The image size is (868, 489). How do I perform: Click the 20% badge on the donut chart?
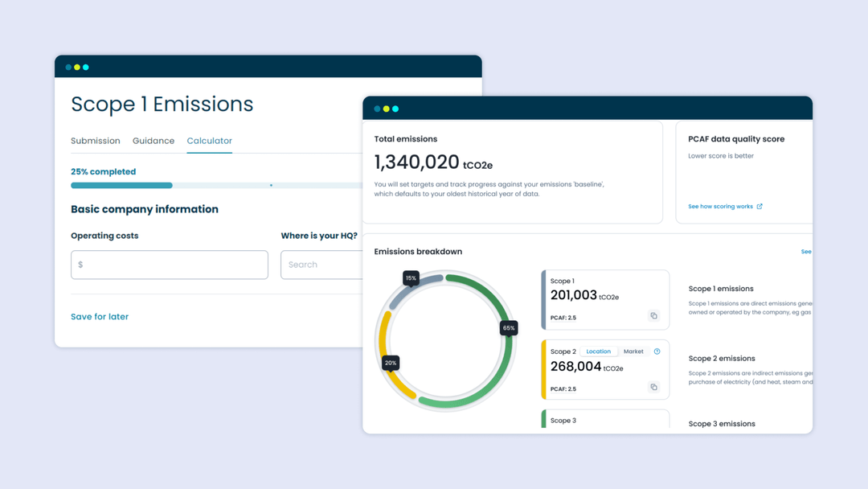pos(391,363)
